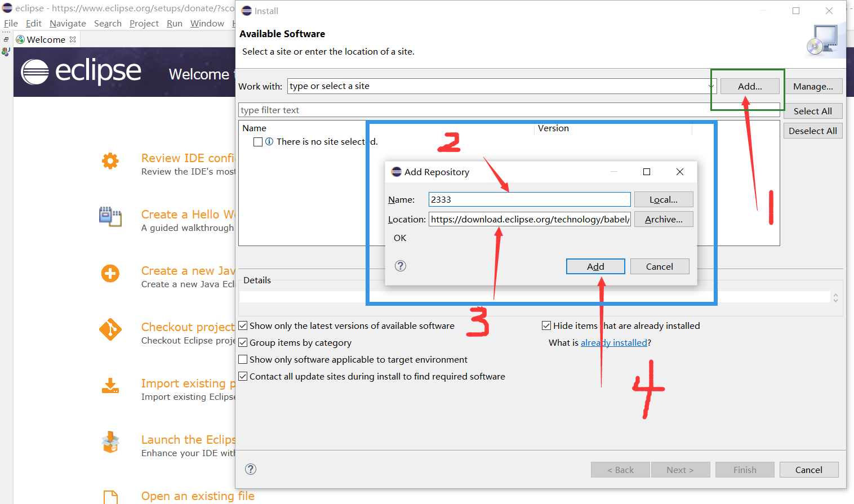The height and width of the screenshot is (504, 854).
Task: Click the Name column header
Action: (255, 128)
